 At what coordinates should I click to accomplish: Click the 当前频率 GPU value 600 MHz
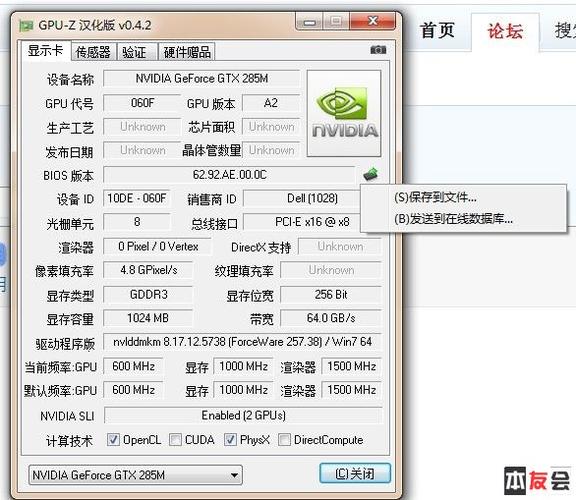[133, 366]
